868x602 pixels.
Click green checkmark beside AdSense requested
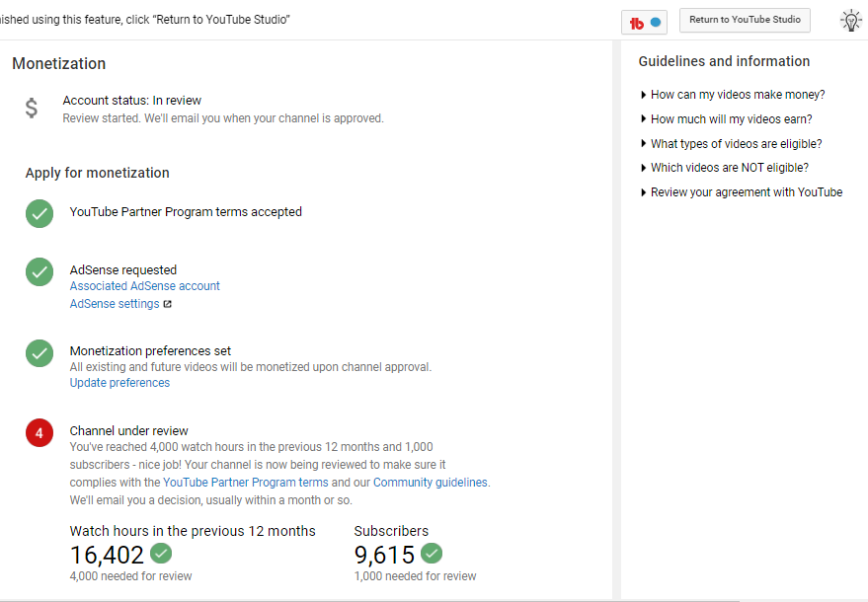[x=39, y=271]
